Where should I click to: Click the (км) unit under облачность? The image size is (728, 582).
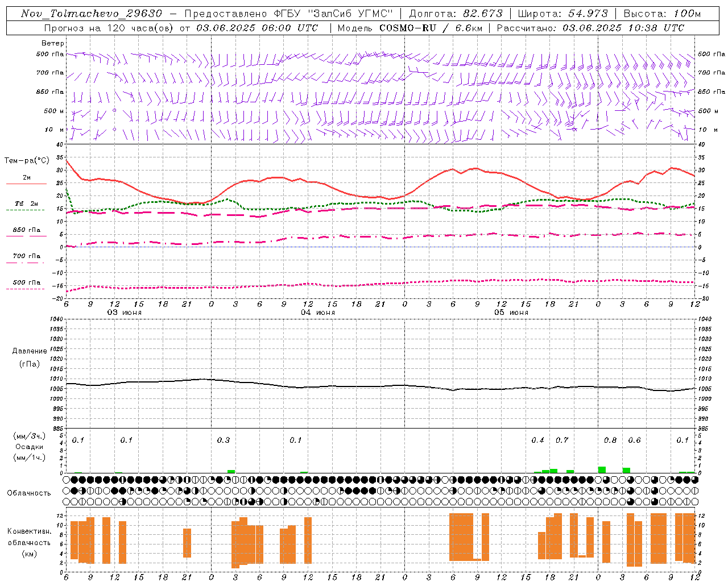pyautogui.click(x=29, y=553)
